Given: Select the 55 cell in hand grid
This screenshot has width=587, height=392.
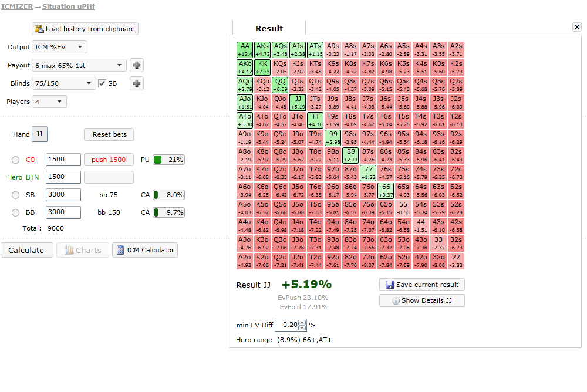Looking at the screenshot, I should [403, 208].
